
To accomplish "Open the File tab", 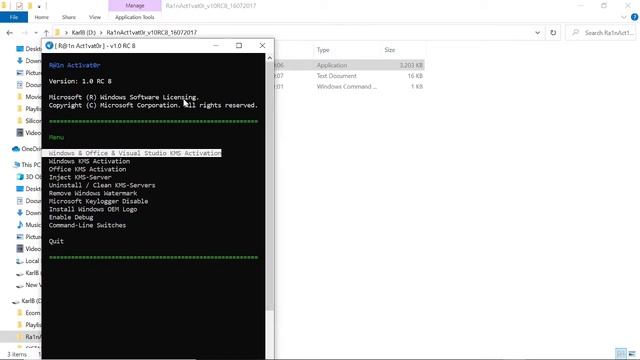I will pyautogui.click(x=14, y=17).
